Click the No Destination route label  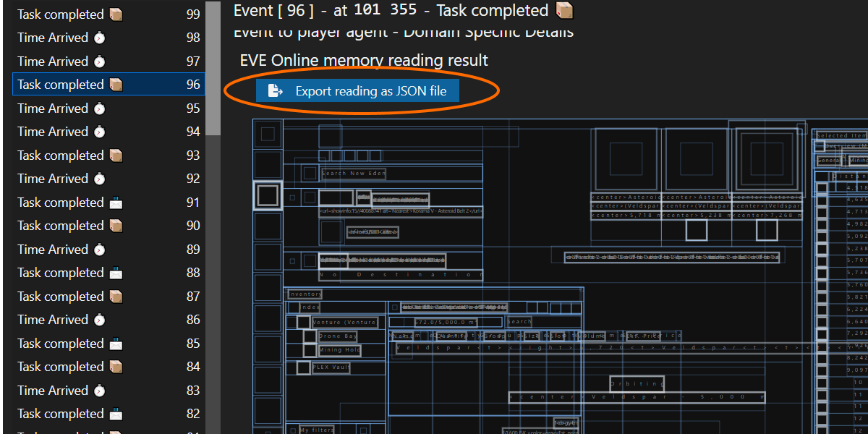[x=401, y=275]
